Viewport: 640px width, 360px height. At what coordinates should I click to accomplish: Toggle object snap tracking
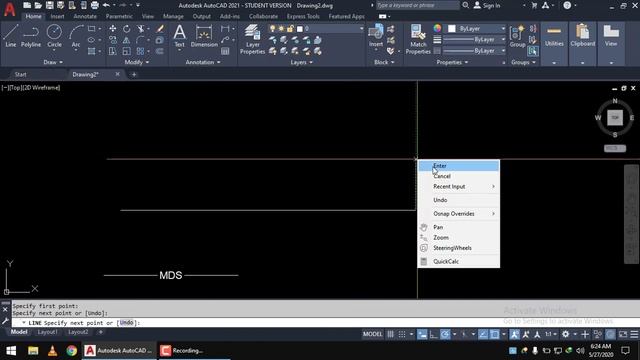click(483, 334)
